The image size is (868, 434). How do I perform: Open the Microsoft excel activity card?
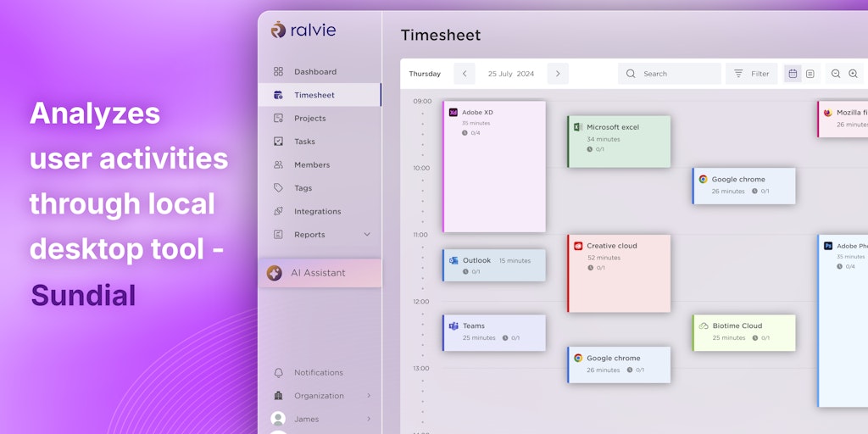(x=619, y=142)
